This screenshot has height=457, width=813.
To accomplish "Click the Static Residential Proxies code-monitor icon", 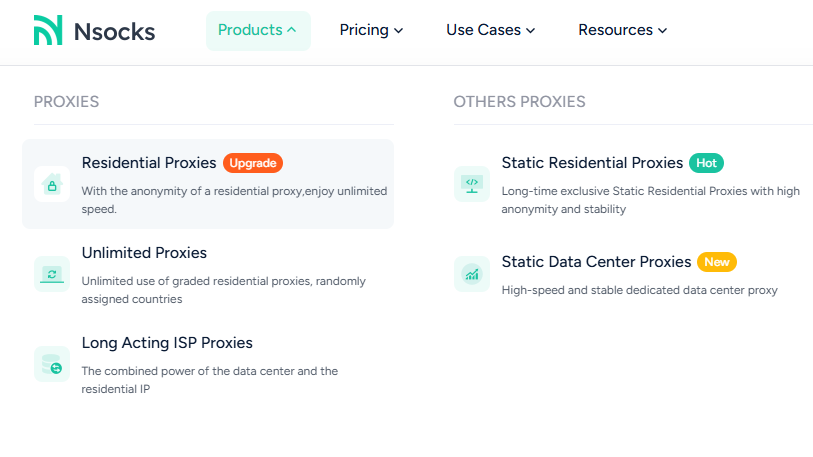I will (x=471, y=184).
